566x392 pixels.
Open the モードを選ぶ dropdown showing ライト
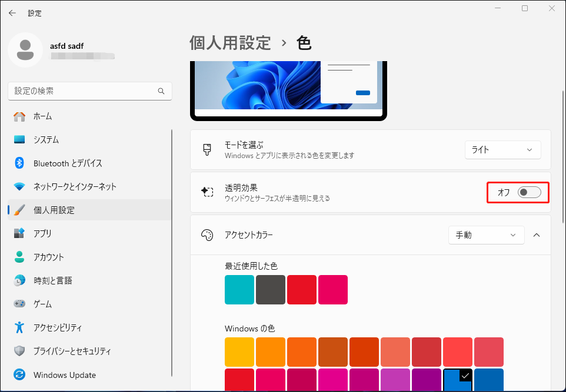point(502,150)
